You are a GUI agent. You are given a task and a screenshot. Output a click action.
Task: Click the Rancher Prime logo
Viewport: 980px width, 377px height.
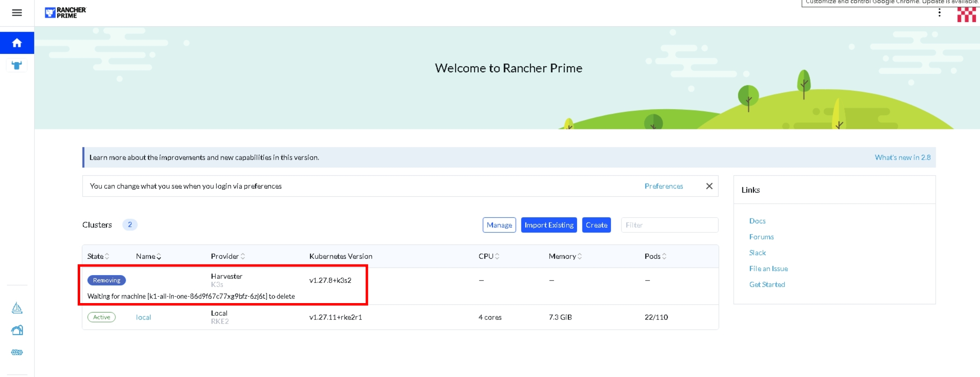tap(65, 13)
